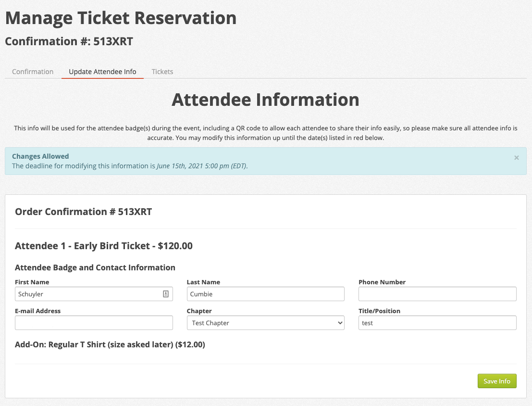This screenshot has height=406, width=532.
Task: Focus the Last Name field containing Cumbie
Action: point(265,294)
